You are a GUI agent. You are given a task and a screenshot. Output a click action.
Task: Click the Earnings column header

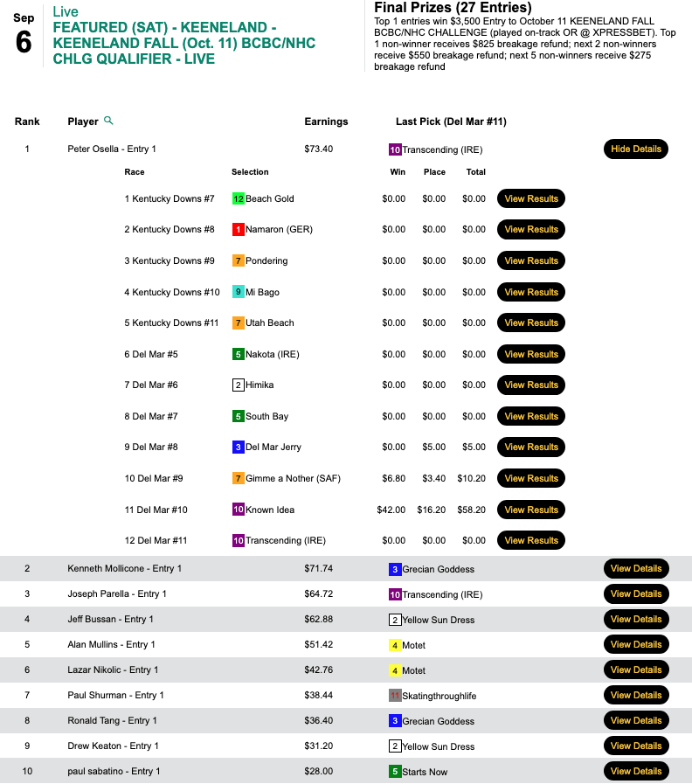[x=326, y=121]
